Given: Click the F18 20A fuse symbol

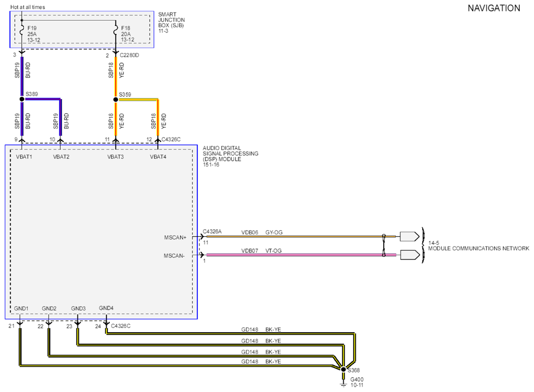Looking at the screenshot, I should point(116,31).
